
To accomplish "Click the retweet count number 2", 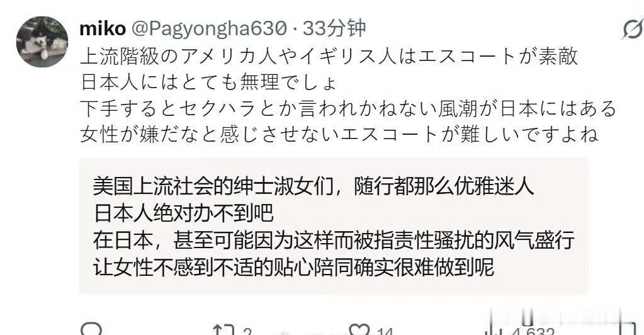I will pyautogui.click(x=247, y=331).
